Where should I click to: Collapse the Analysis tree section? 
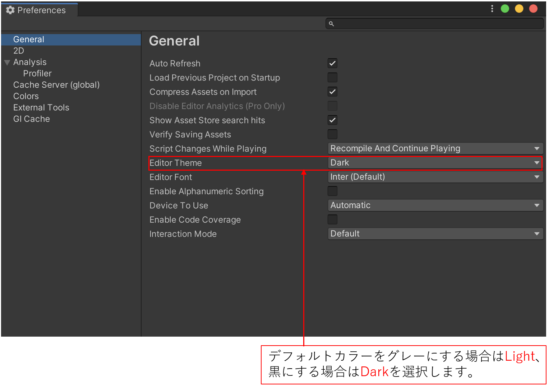coord(7,62)
